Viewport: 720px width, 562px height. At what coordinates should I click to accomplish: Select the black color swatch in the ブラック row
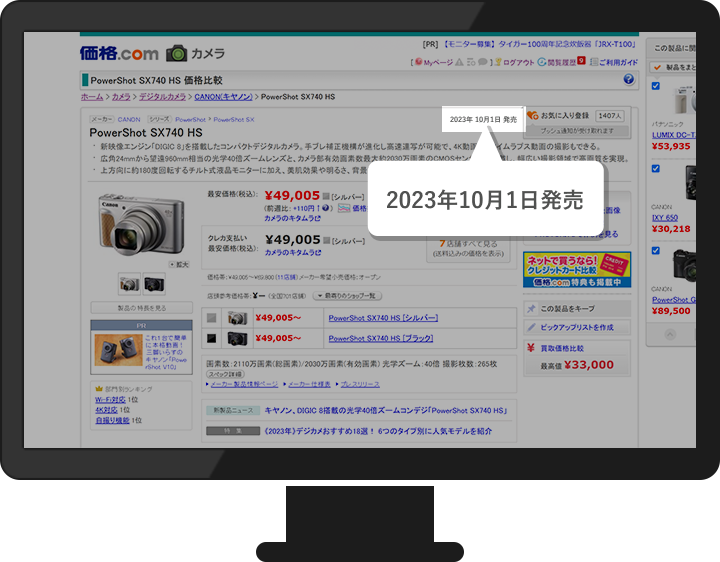(211, 338)
